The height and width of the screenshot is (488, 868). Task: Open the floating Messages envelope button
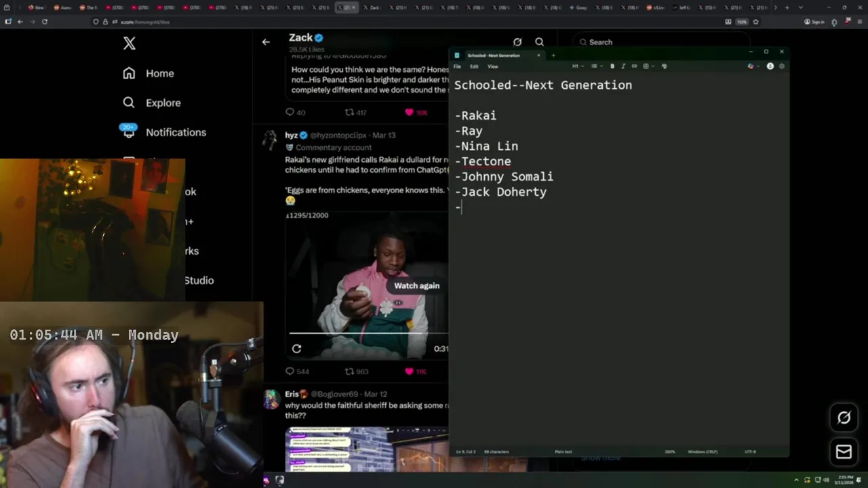click(844, 452)
